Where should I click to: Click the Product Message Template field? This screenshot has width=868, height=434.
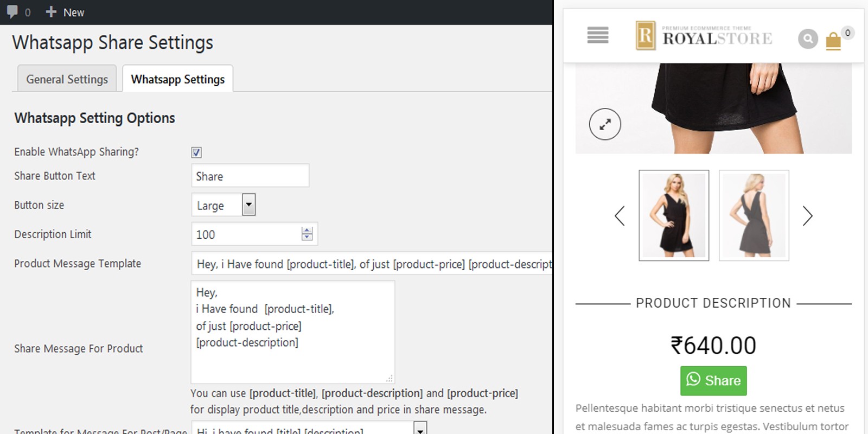pos(372,264)
